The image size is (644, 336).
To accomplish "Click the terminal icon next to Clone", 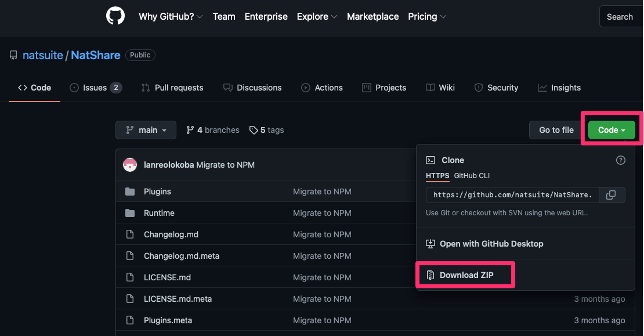I will coord(430,160).
